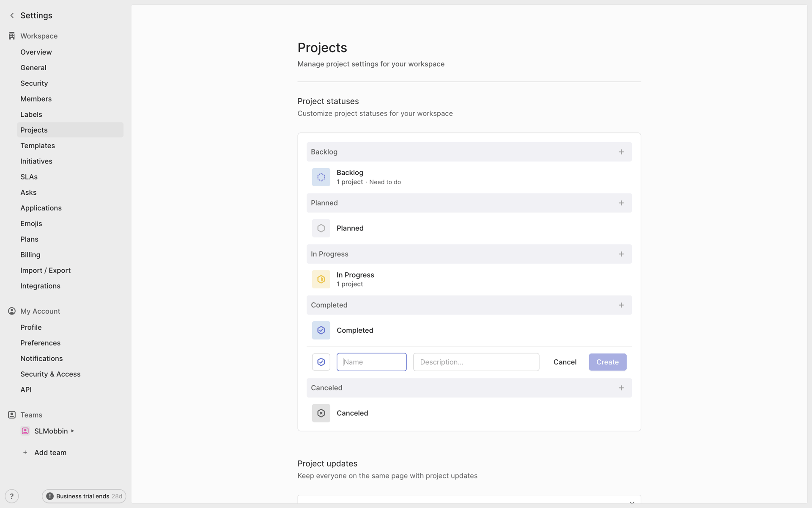Open the SLMobbin team settings
Screen dimensions: 812x508
click(x=51, y=431)
